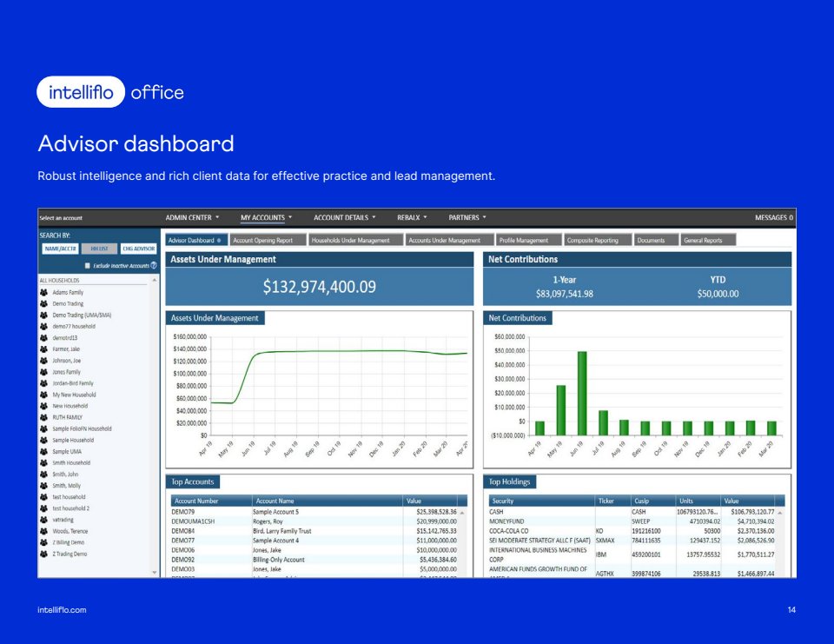Open ACCOUNT DETAILS dropdown
Image resolution: width=834 pixels, height=644 pixels.
coord(344,217)
